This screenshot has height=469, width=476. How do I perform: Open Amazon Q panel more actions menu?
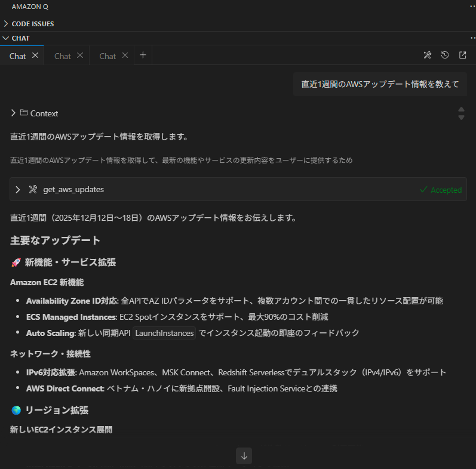[x=472, y=7]
